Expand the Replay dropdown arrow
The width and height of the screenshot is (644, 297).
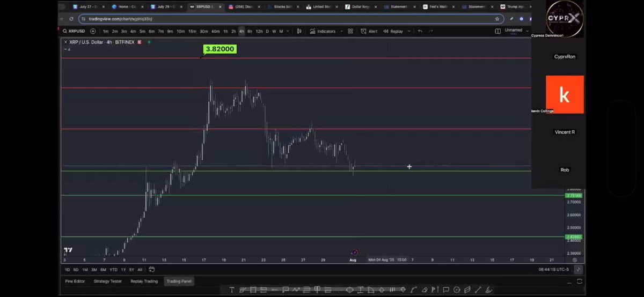pyautogui.click(x=409, y=31)
